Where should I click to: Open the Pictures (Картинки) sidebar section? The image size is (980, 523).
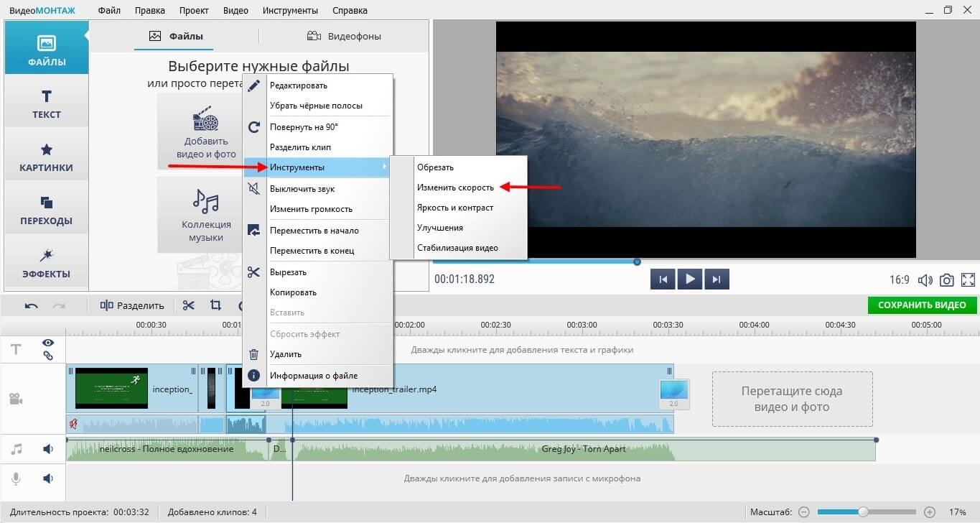(x=46, y=157)
